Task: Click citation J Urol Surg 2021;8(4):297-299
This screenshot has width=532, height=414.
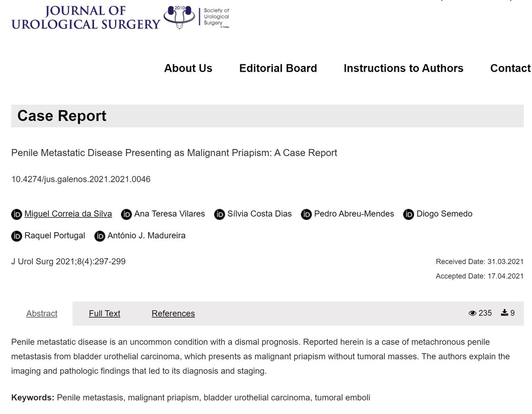Action: pos(68,262)
